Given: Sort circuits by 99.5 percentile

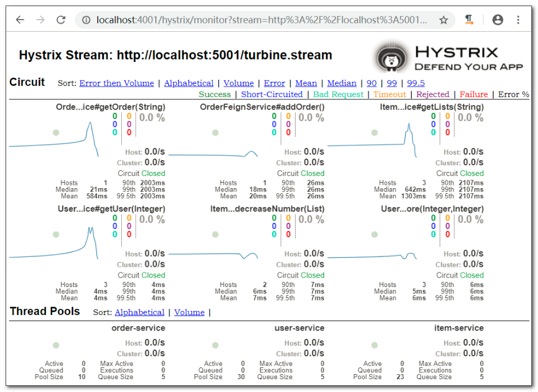Looking at the screenshot, I should pyautogui.click(x=416, y=83).
